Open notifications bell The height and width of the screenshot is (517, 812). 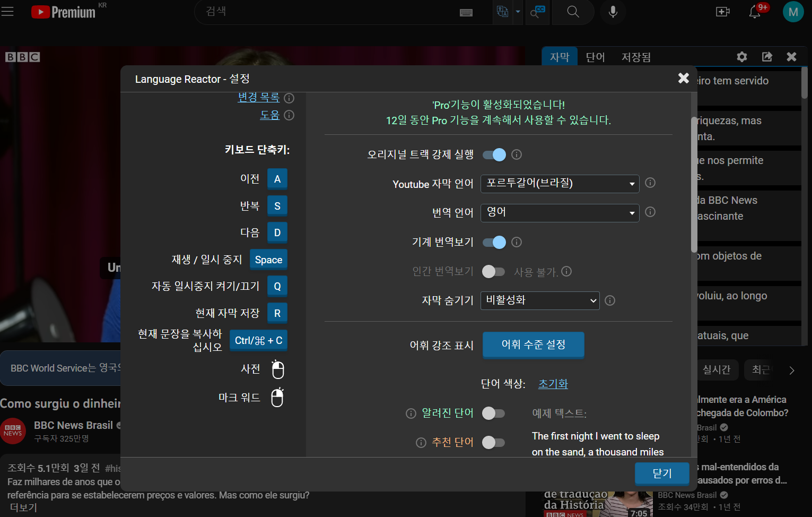coord(755,12)
